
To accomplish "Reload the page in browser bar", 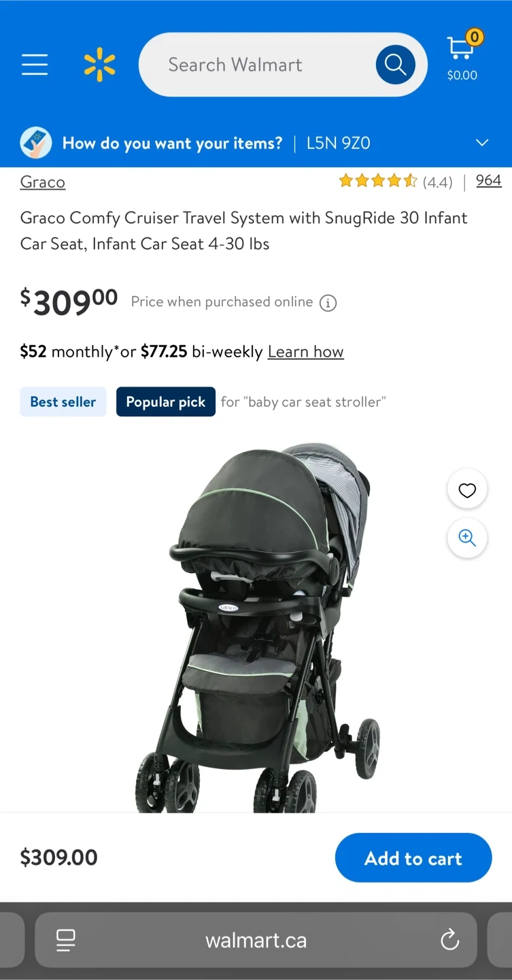I will pyautogui.click(x=449, y=941).
